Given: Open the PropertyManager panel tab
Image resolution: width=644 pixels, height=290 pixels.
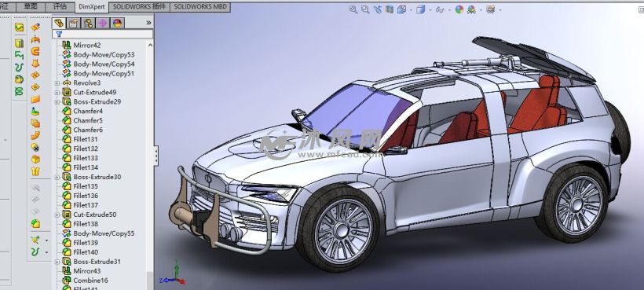Looking at the screenshot, I should [74, 24].
